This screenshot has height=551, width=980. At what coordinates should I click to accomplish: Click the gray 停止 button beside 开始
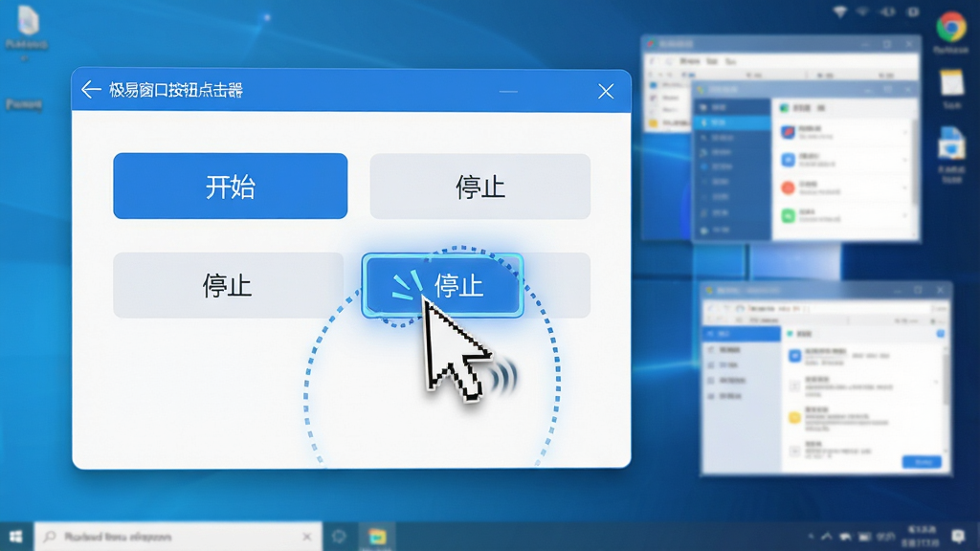[x=480, y=187]
